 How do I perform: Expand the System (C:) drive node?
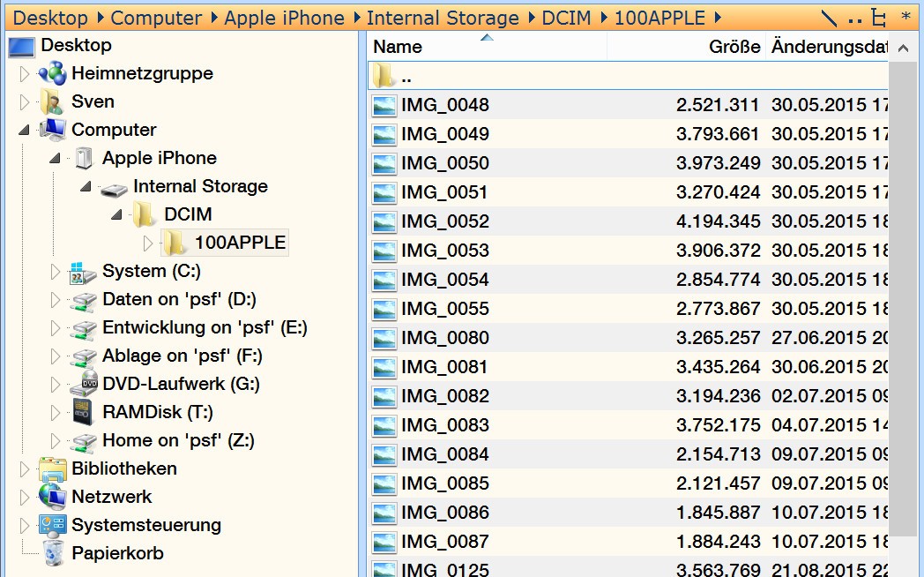coord(55,271)
